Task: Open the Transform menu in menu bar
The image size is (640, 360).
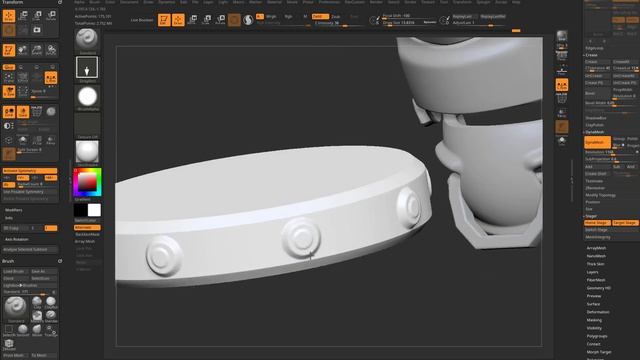Action: coord(462,2)
